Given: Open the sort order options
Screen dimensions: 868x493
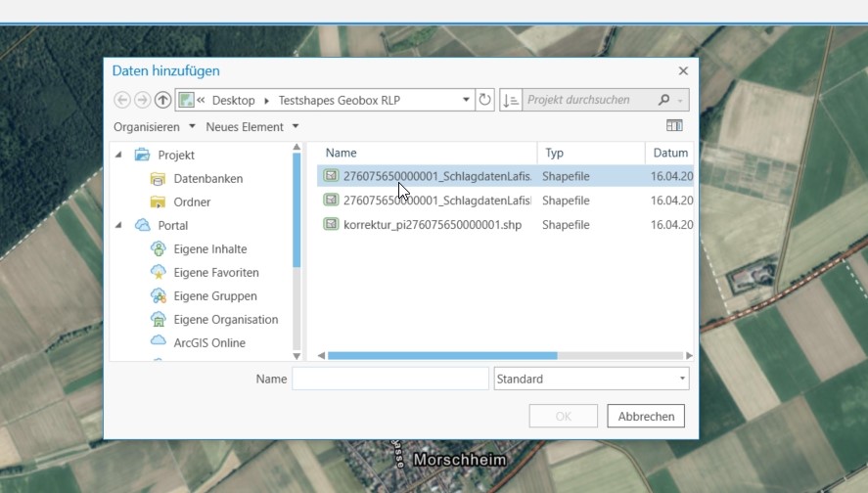Looking at the screenshot, I should (511, 100).
